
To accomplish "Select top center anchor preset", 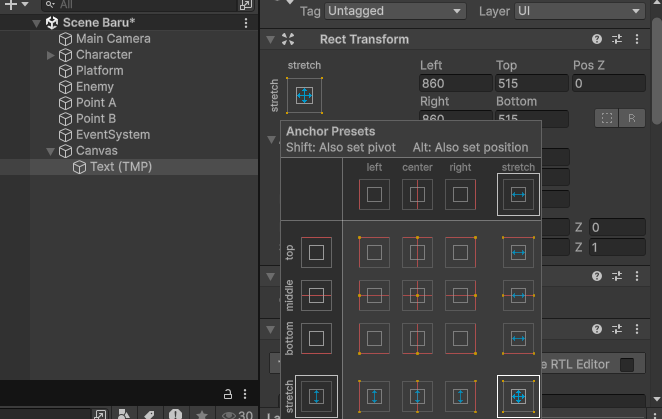I will [x=417, y=253].
